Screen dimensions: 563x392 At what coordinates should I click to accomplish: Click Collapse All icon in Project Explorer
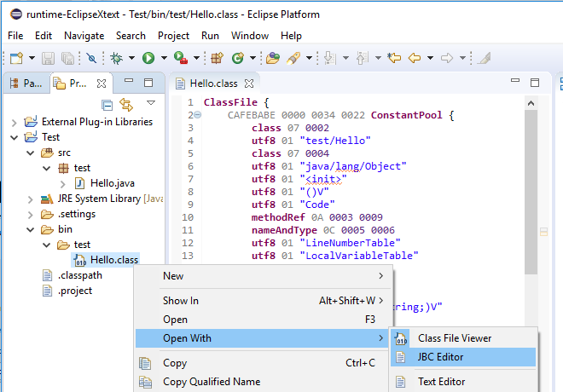click(107, 105)
